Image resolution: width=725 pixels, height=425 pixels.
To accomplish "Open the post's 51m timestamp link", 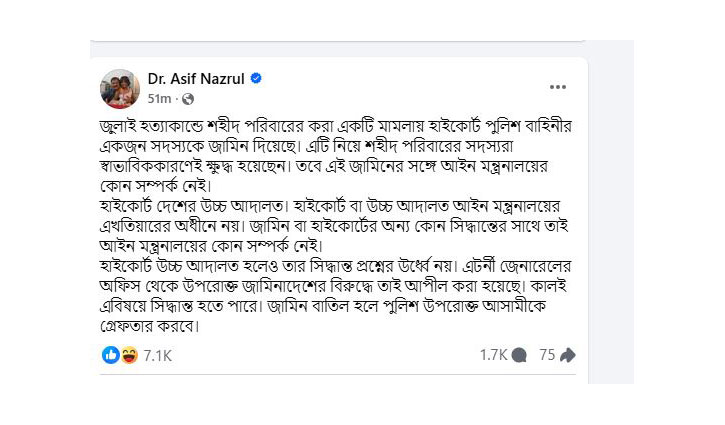I will [x=158, y=98].
